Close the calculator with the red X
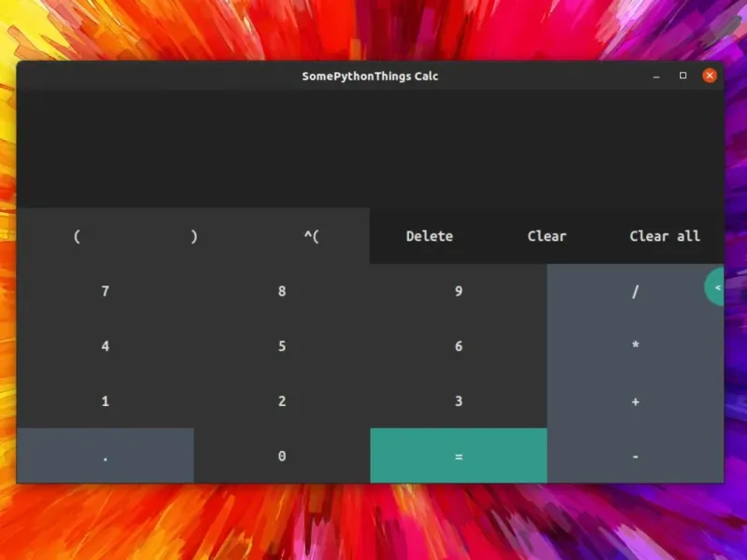This screenshot has width=747, height=560. (710, 76)
